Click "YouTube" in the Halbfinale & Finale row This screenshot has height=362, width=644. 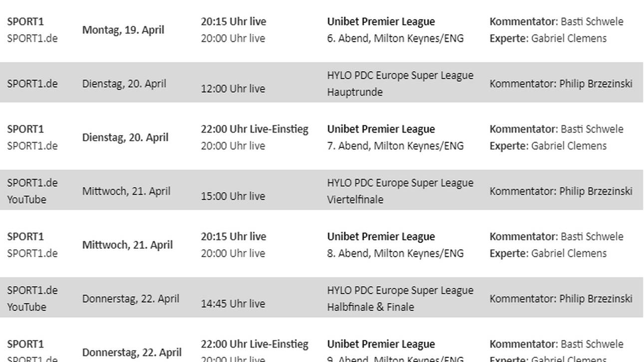tap(26, 307)
